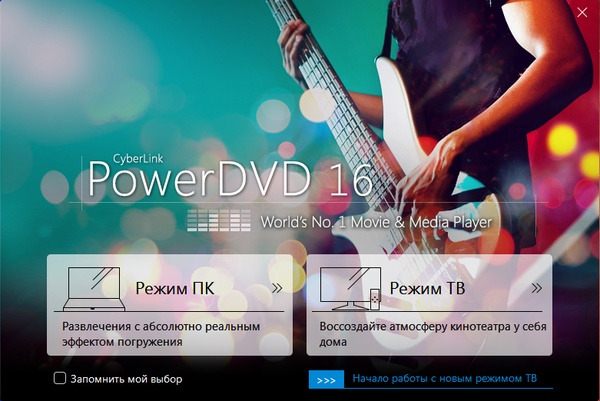600x401 pixels.
Task: Click the remote control icon beside the TV
Action: click(x=375, y=297)
